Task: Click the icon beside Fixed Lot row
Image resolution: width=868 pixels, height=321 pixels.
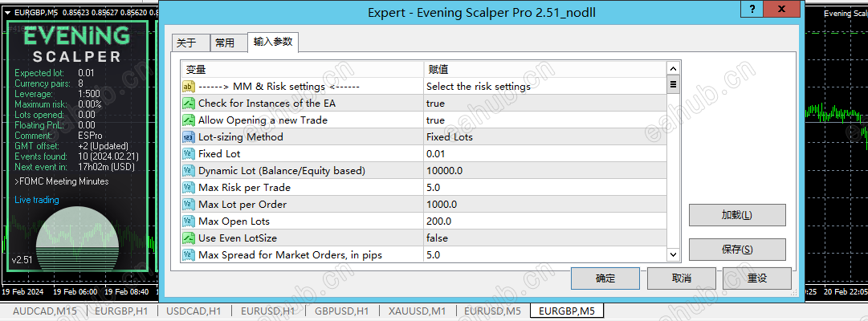Action: click(x=189, y=154)
